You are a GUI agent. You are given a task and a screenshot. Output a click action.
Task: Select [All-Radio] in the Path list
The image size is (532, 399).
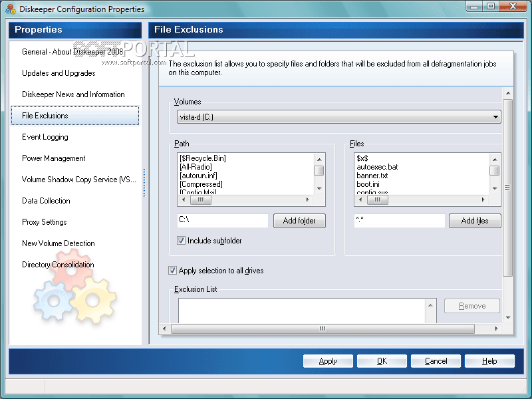(196, 167)
